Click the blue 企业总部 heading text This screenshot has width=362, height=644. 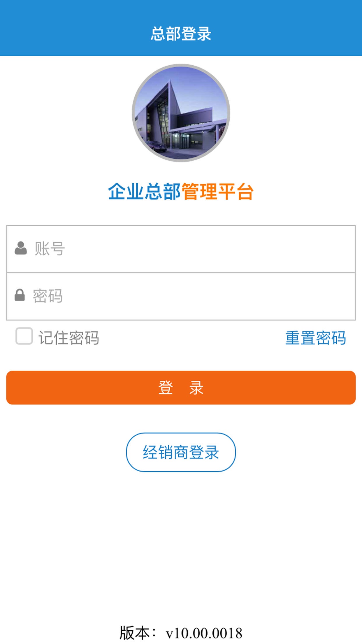pos(144,192)
